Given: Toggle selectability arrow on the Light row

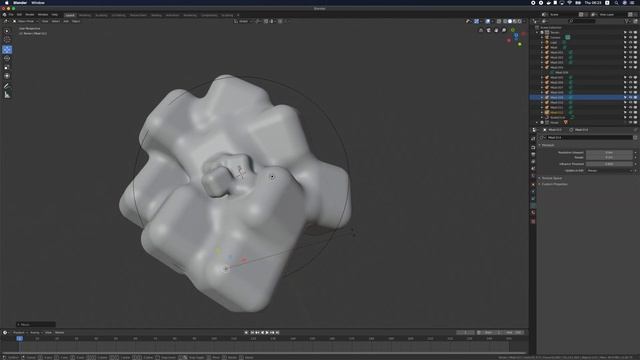Looking at the screenshot, I should (x=625, y=42).
